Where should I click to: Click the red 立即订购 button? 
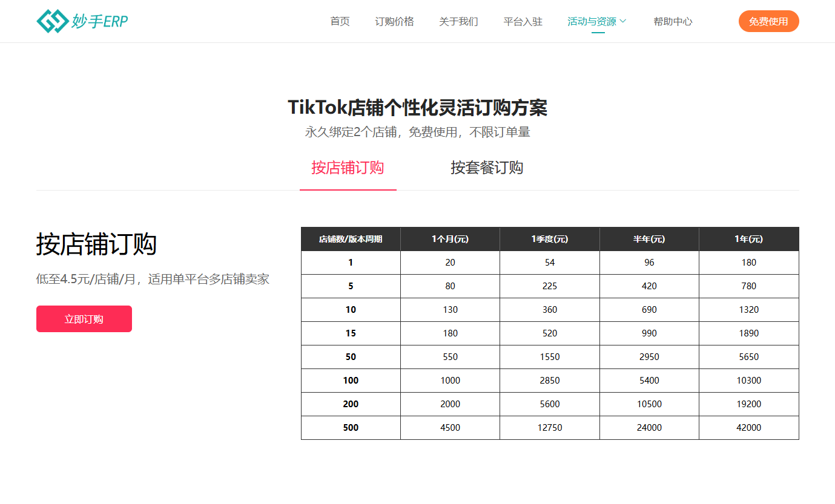click(x=84, y=319)
